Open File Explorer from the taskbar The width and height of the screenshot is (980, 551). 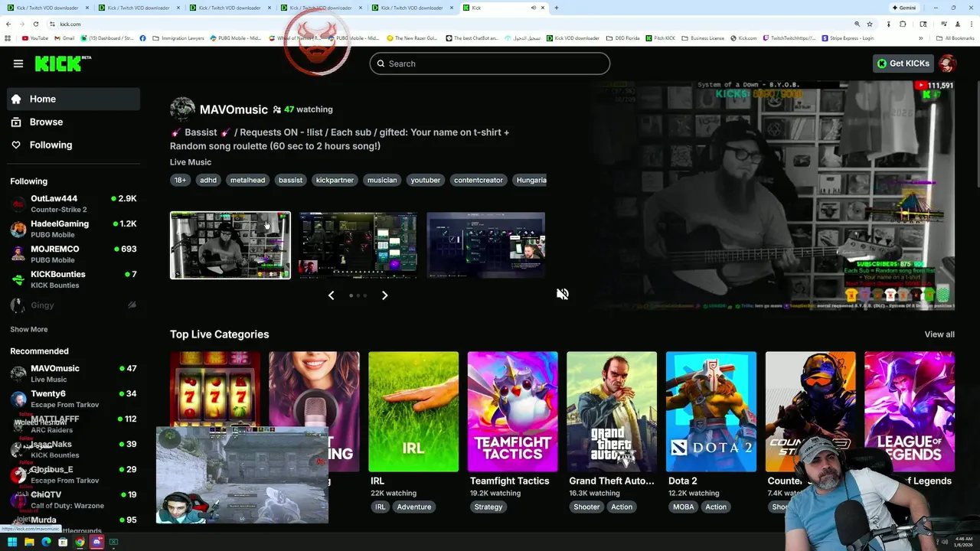click(29, 542)
